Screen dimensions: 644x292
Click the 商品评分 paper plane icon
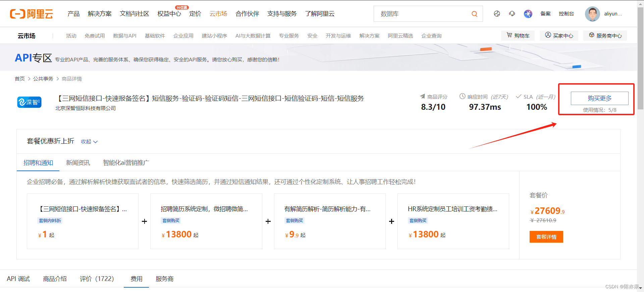click(422, 96)
